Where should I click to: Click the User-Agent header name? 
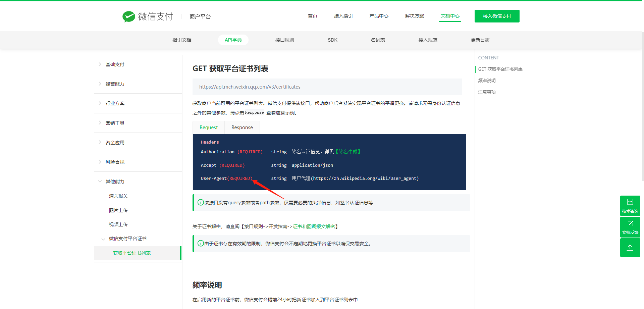214,178
